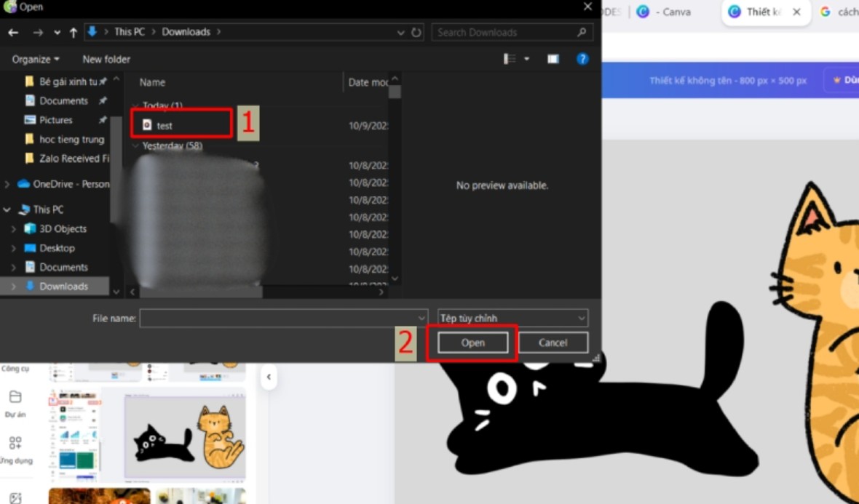Open Dự án in Canva sidebar

point(15,403)
